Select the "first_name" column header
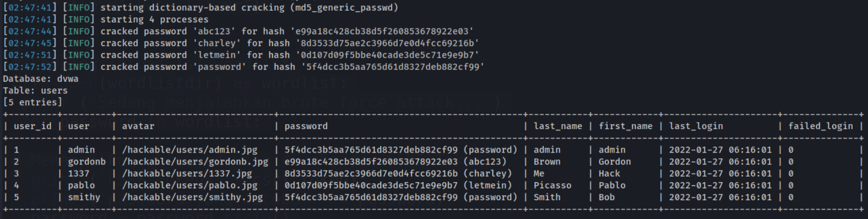Image resolution: width=868 pixels, height=219 pixels. coord(626,126)
